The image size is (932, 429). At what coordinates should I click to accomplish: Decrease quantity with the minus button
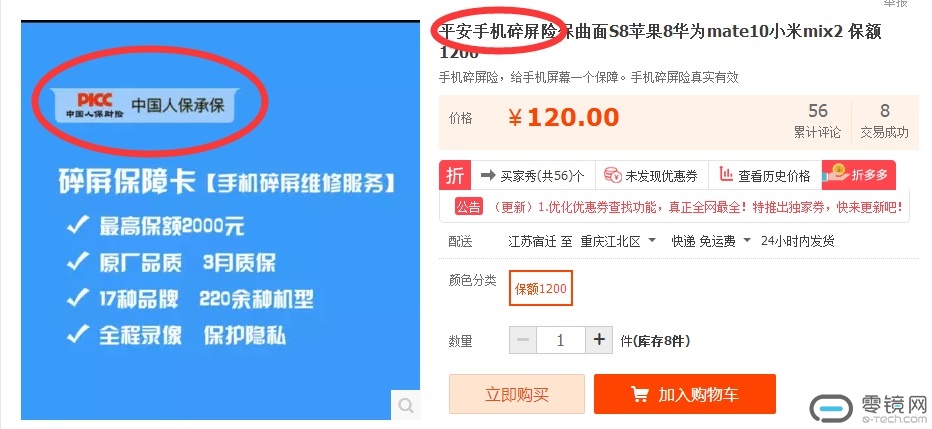pos(523,340)
